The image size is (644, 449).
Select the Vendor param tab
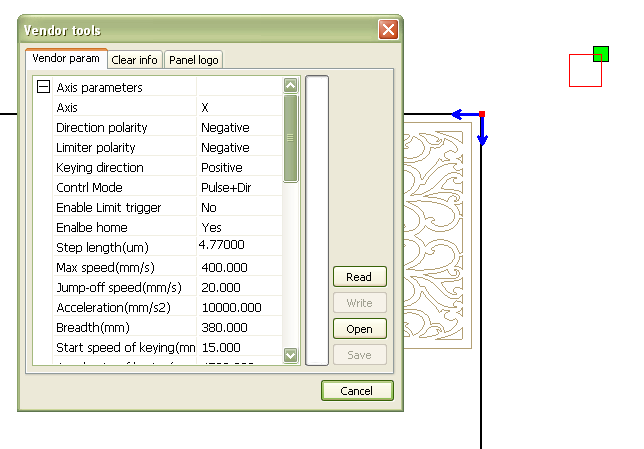pyautogui.click(x=65, y=59)
